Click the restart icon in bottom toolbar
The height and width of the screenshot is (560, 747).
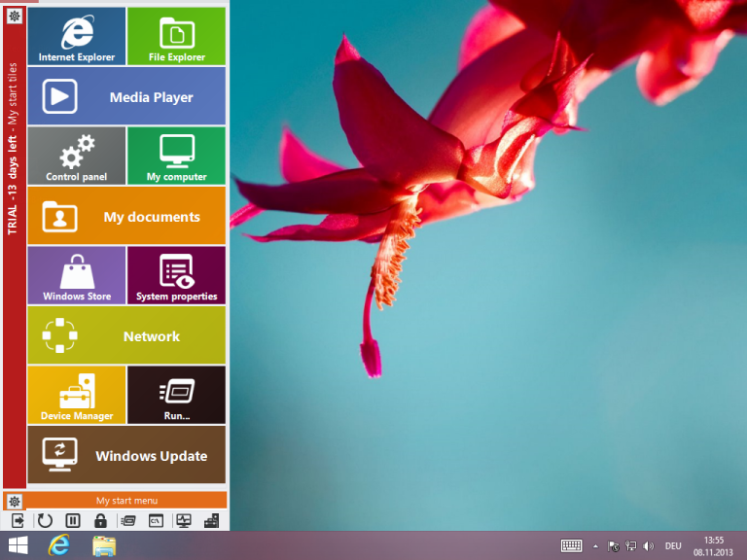point(45,521)
